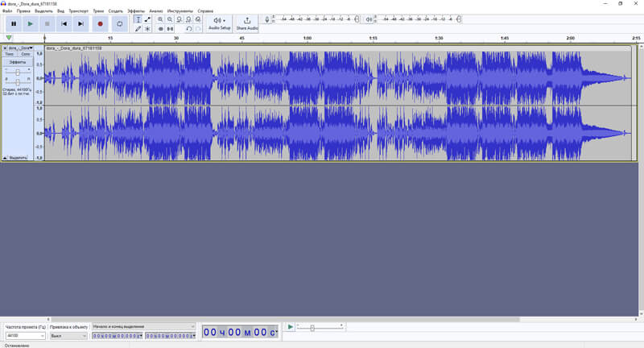Click the microphone recording meter icon
This screenshot has height=348, width=644.
tap(267, 19)
